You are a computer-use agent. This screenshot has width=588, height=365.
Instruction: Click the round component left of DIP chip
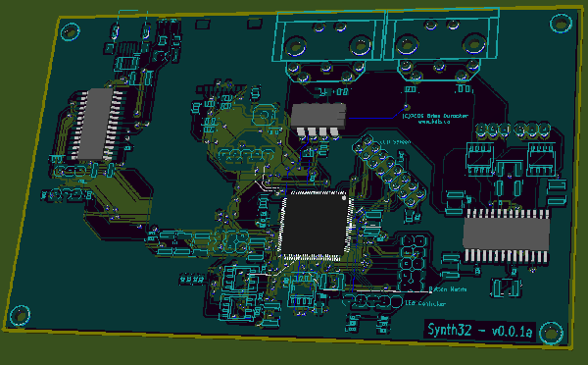click(x=264, y=115)
